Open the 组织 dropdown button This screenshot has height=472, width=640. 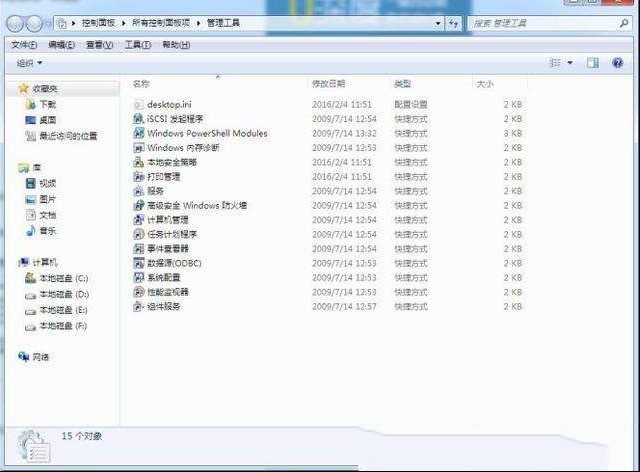click(x=29, y=63)
